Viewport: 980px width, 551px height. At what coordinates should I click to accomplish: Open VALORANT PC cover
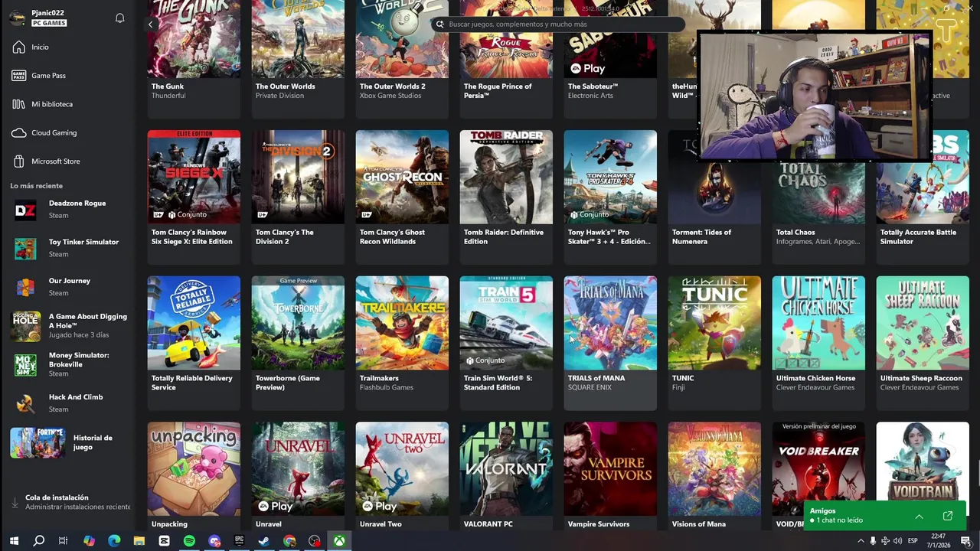(506, 469)
